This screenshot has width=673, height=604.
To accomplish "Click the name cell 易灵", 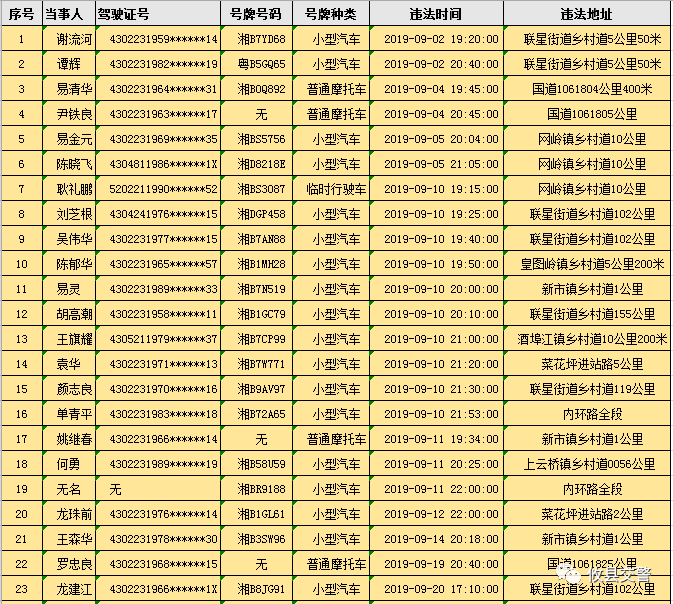I will click(68, 289).
